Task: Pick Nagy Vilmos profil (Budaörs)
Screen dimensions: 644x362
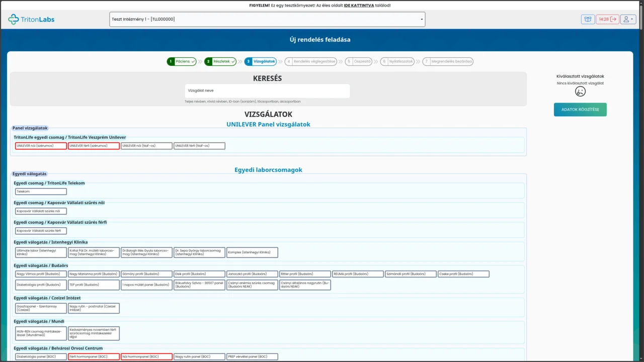Action: [41, 274]
